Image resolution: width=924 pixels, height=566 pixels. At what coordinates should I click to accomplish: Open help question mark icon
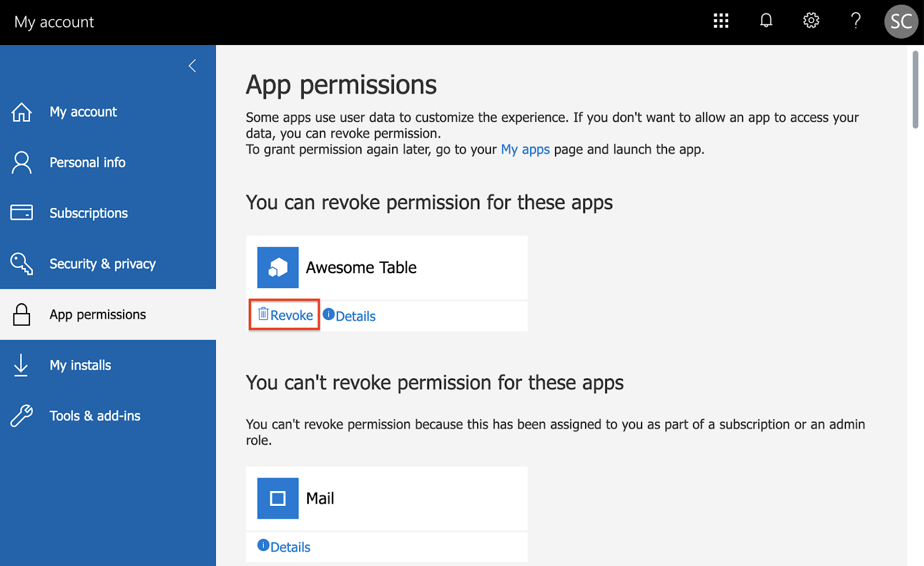coord(856,21)
